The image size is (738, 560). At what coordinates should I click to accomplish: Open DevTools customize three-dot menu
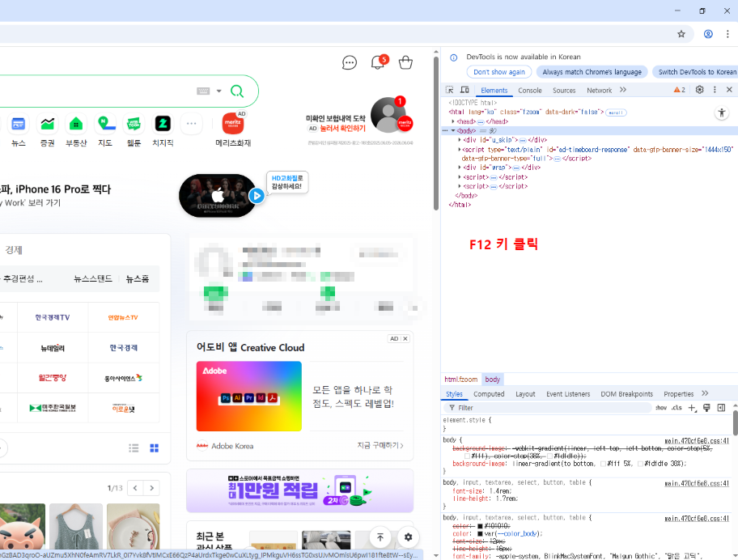[715, 89]
